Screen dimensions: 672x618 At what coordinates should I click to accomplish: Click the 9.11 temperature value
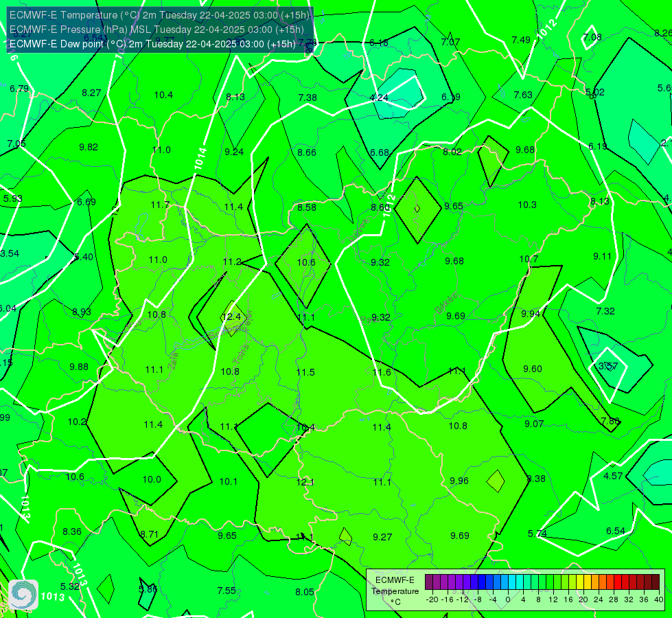602,256
